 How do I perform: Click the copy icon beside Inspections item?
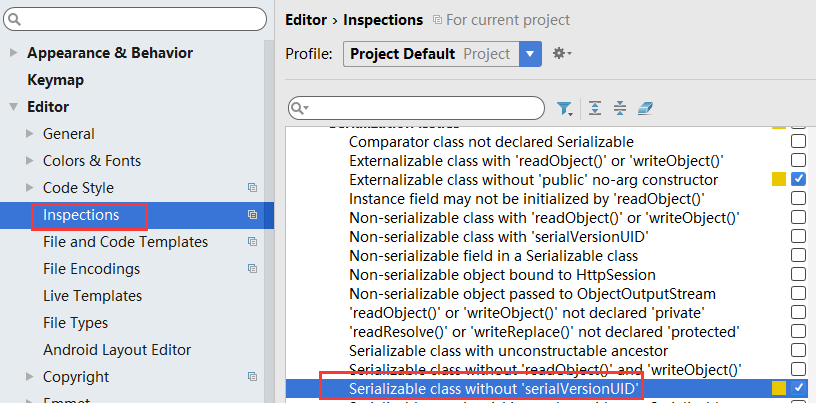252,215
